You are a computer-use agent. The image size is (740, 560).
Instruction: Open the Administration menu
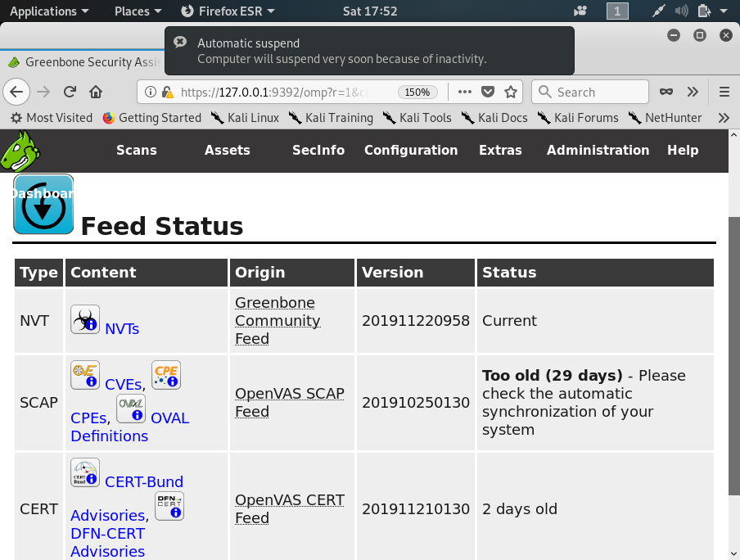point(598,150)
